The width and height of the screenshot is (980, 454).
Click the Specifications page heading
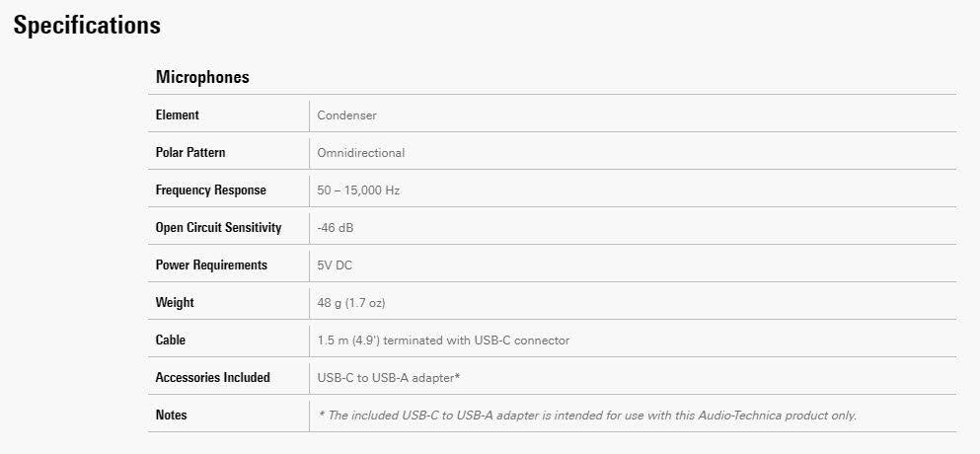87,26
